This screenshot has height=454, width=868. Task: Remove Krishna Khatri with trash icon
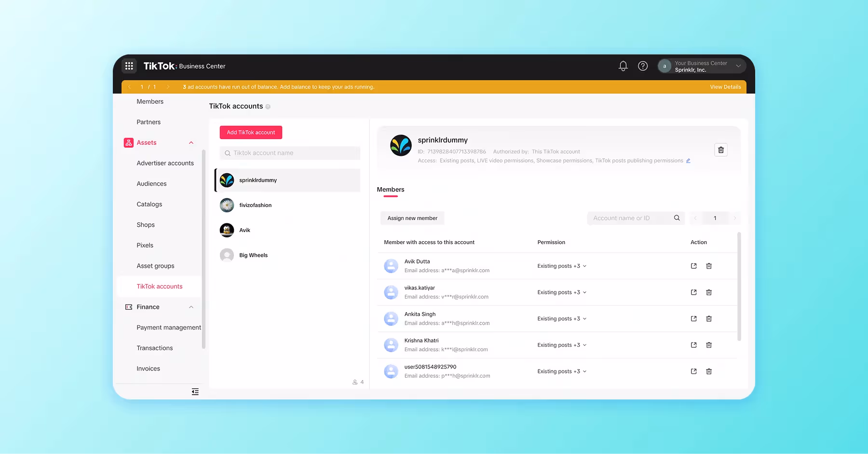(x=709, y=345)
